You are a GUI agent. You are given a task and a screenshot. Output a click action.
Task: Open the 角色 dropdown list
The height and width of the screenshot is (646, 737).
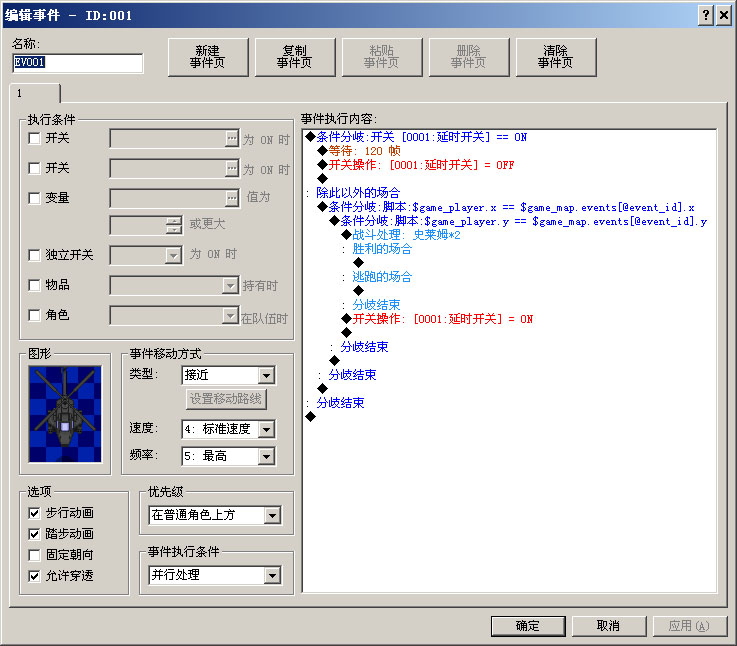[230, 315]
